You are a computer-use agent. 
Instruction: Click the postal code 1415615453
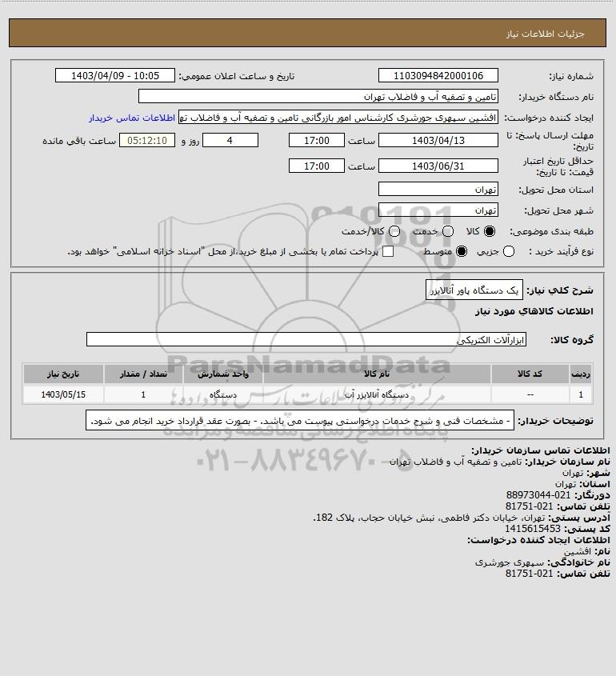pyautogui.click(x=533, y=529)
